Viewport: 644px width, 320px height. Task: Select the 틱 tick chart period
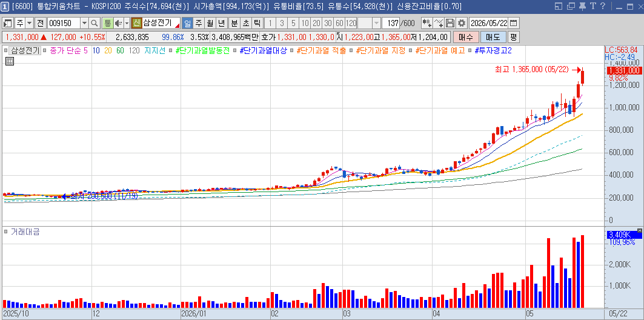click(x=257, y=23)
